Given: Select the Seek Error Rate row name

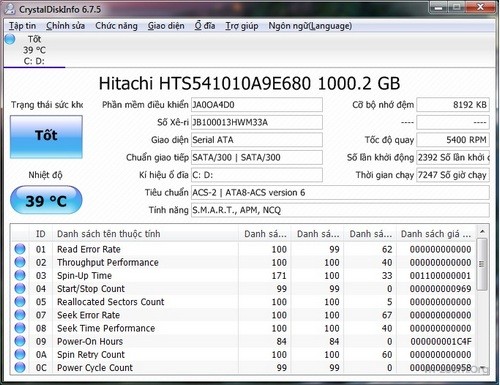Looking at the screenshot, I should [x=88, y=315].
